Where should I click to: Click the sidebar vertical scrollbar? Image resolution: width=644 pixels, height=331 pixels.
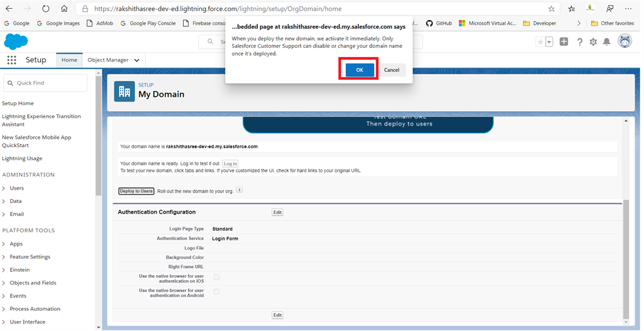click(98, 136)
